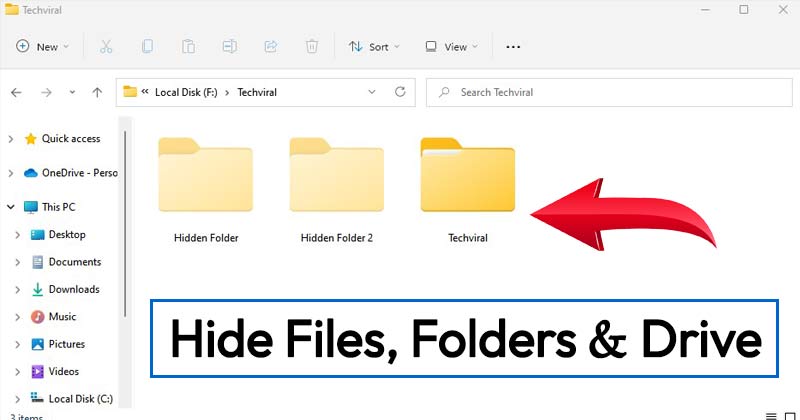Screen dimensions: 800x420
Task: Click the navigation pane scrollbar
Action: [125, 223]
